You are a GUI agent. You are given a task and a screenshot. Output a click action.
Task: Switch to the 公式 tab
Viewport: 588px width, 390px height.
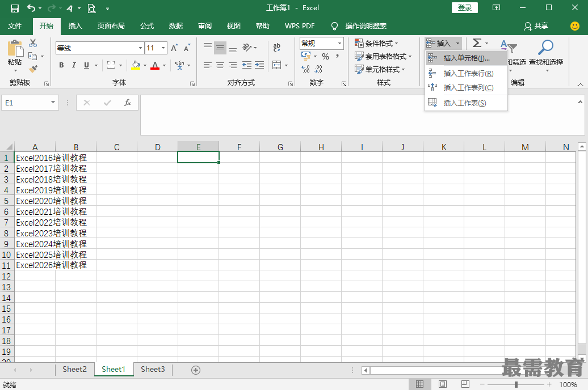[x=147, y=26]
